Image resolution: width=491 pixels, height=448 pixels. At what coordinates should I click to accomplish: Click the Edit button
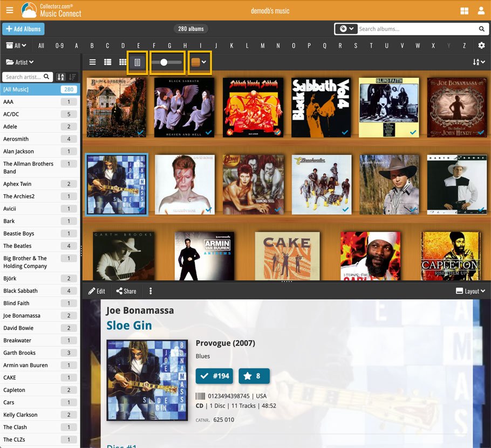point(97,291)
